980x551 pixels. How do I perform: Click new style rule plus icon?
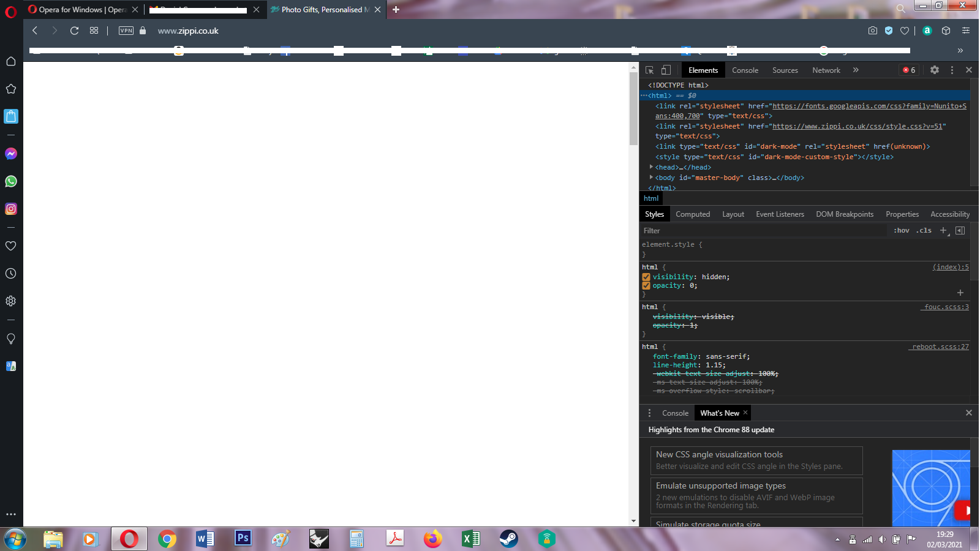pos(944,231)
